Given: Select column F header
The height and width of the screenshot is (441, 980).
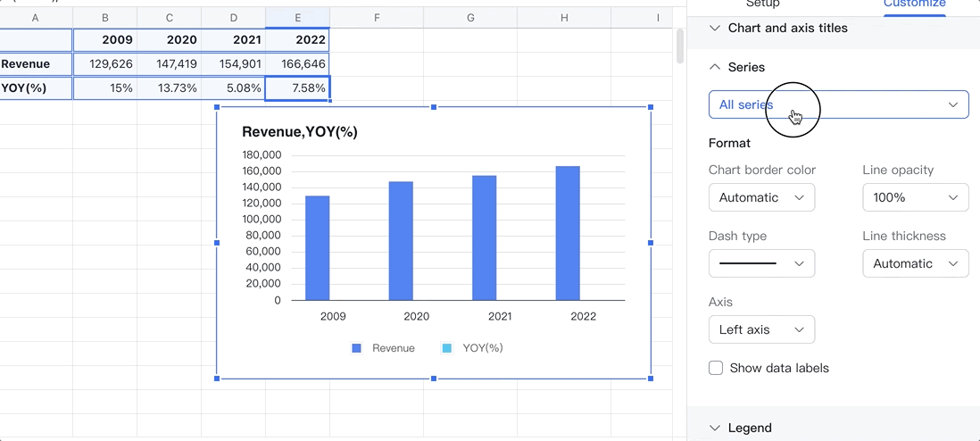Looking at the screenshot, I should (377, 18).
